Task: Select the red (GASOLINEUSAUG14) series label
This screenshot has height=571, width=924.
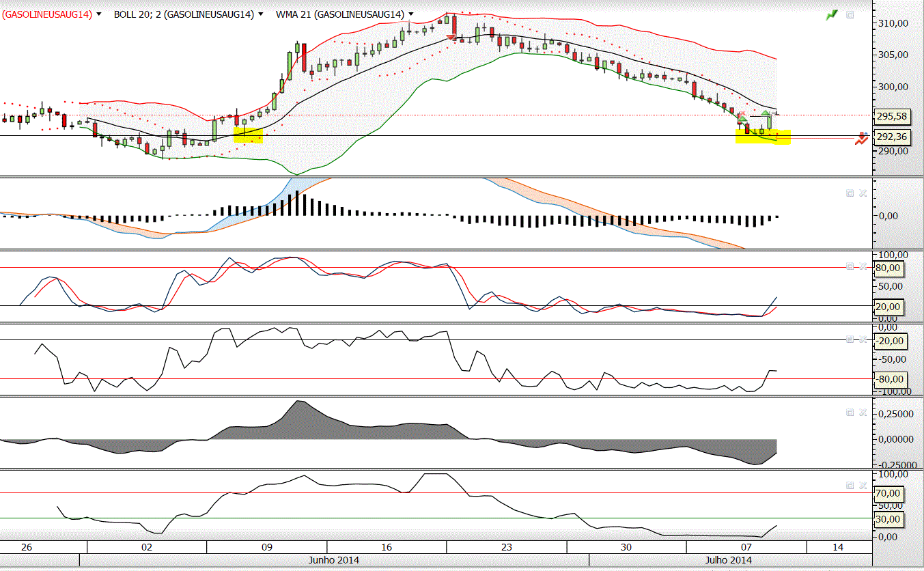Action: click(47, 14)
